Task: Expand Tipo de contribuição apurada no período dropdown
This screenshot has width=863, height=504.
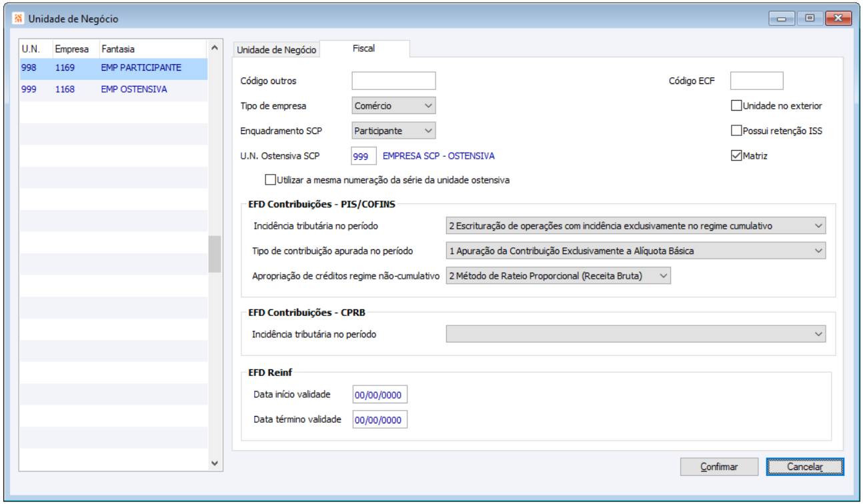Action: (636, 251)
